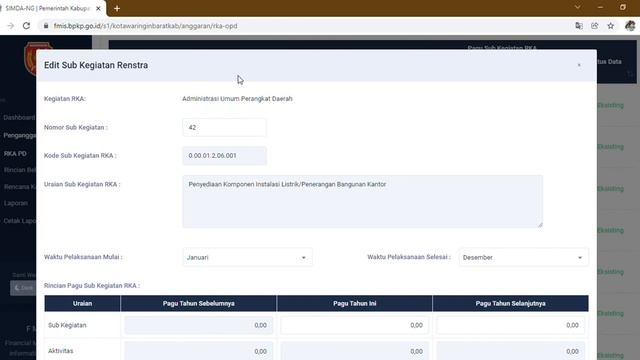Bookmark this page with star
This screenshot has width=640, height=360.
coord(611,26)
